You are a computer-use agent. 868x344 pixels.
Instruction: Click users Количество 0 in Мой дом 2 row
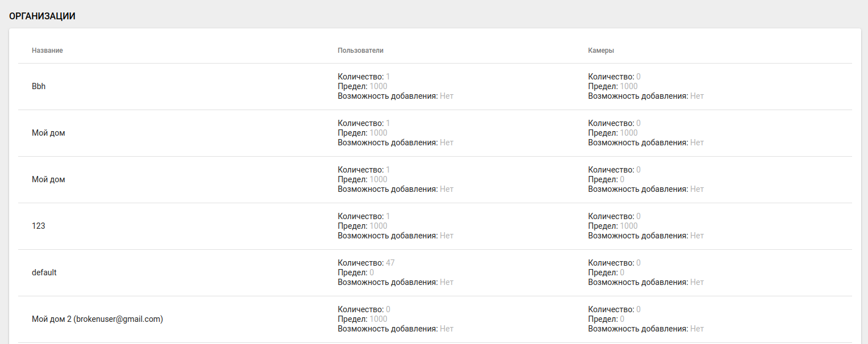pyautogui.click(x=388, y=309)
